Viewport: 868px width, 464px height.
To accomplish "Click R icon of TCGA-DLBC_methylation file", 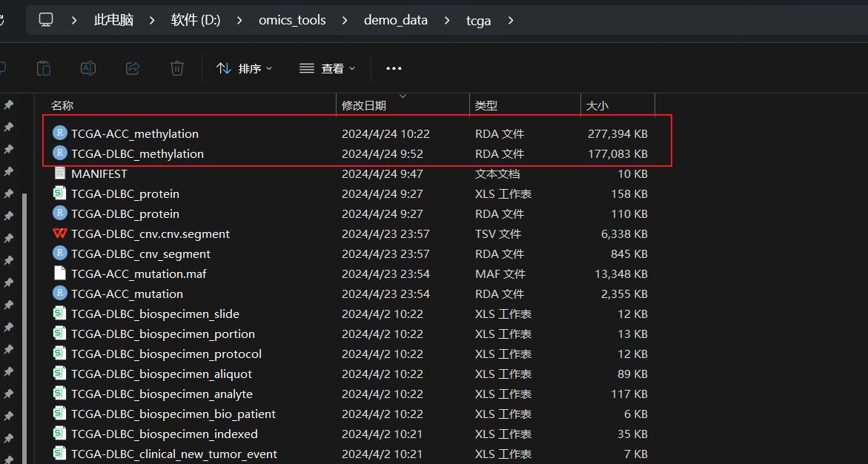I will click(x=60, y=153).
